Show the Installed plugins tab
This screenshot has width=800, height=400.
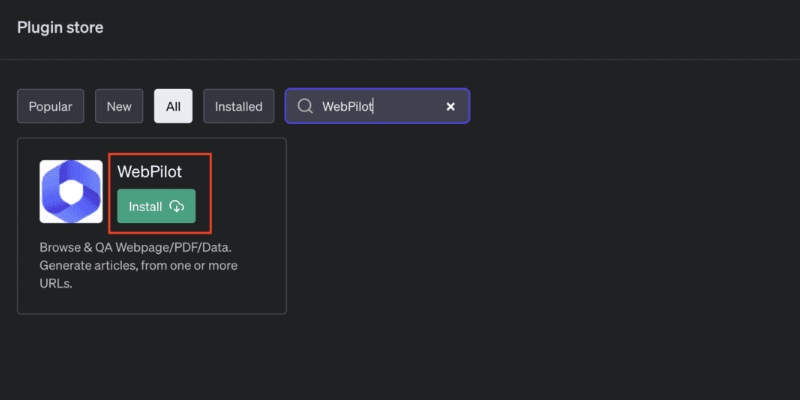[239, 106]
